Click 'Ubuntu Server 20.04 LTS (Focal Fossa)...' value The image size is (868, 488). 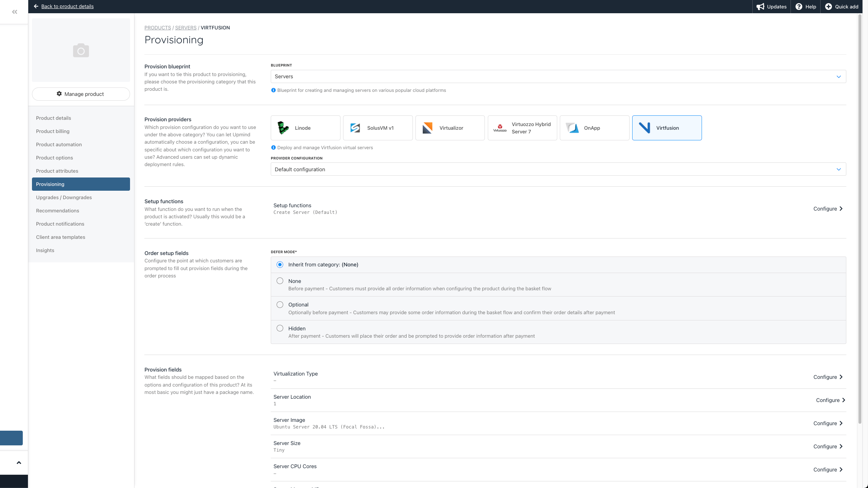(x=329, y=427)
